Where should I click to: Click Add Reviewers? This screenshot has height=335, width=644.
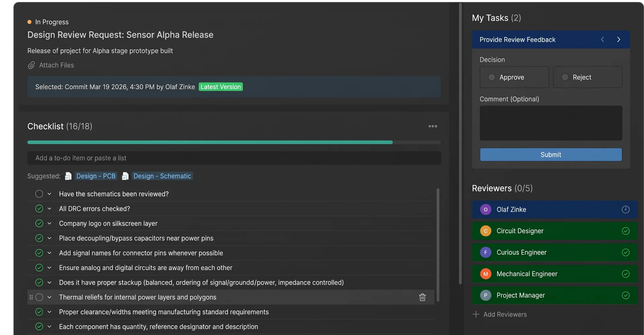pos(500,315)
